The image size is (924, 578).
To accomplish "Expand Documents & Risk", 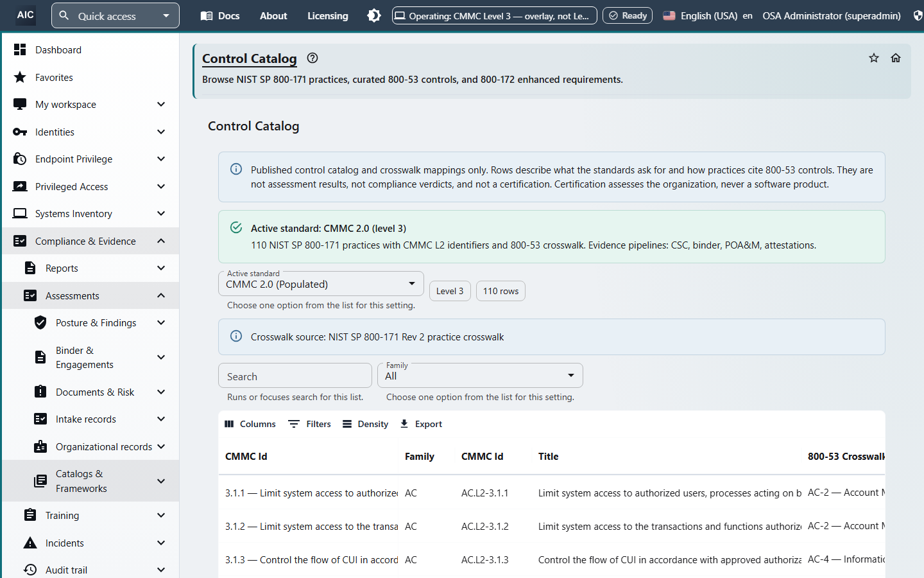I will [x=90, y=392].
